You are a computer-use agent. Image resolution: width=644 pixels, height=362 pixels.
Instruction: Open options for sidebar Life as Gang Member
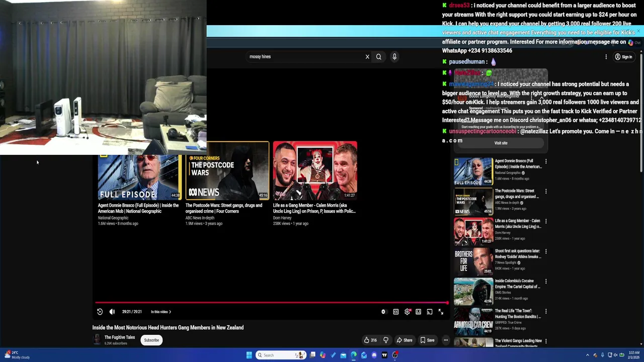pos(546,221)
